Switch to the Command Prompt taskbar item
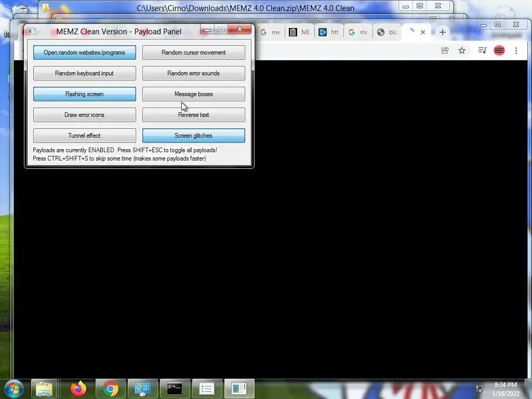 (175, 389)
